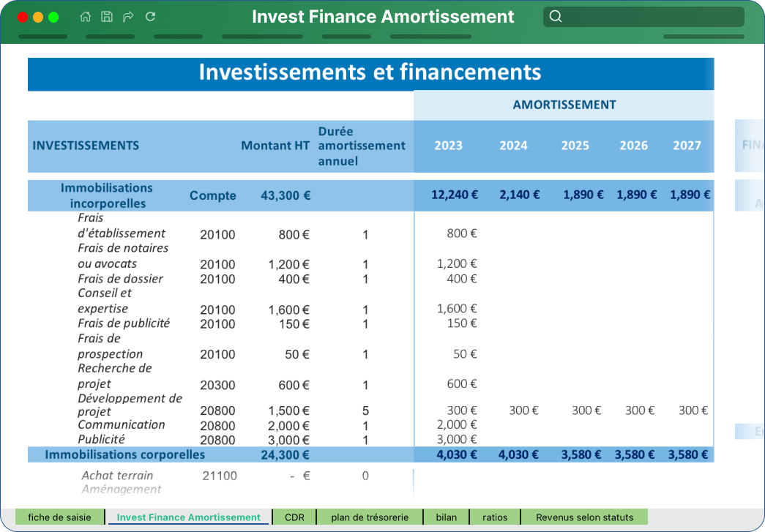Click the refresh circular arrow icon
This screenshot has width=765, height=532.
pos(150,17)
